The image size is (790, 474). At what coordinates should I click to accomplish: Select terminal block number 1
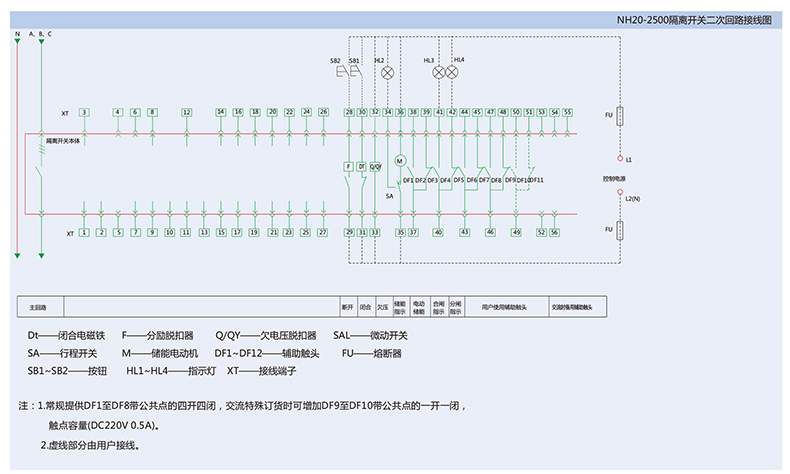click(x=85, y=232)
